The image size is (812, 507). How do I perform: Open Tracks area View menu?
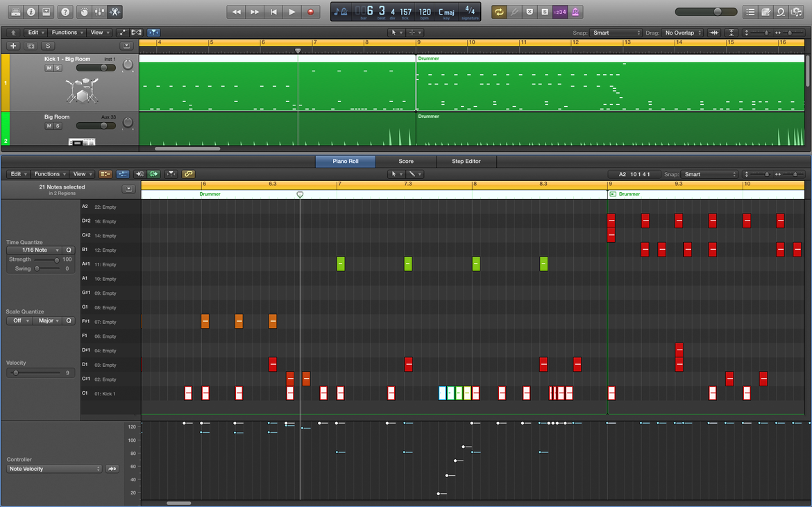(x=99, y=32)
